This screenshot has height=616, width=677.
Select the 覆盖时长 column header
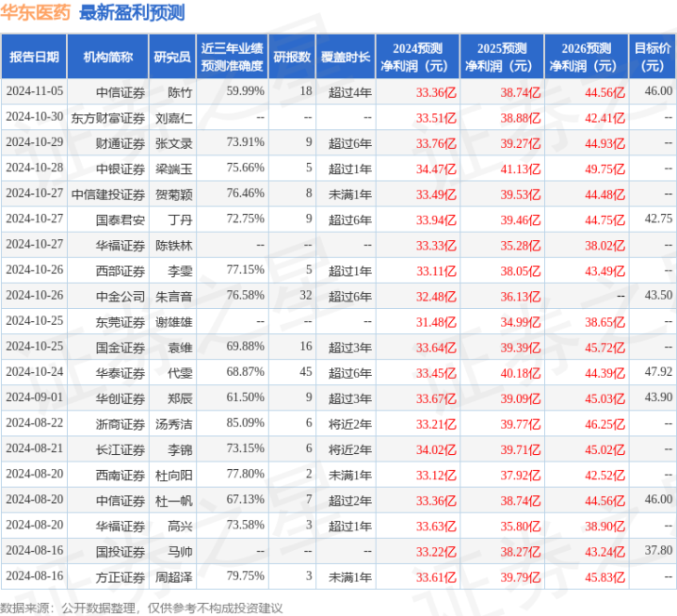[346, 57]
